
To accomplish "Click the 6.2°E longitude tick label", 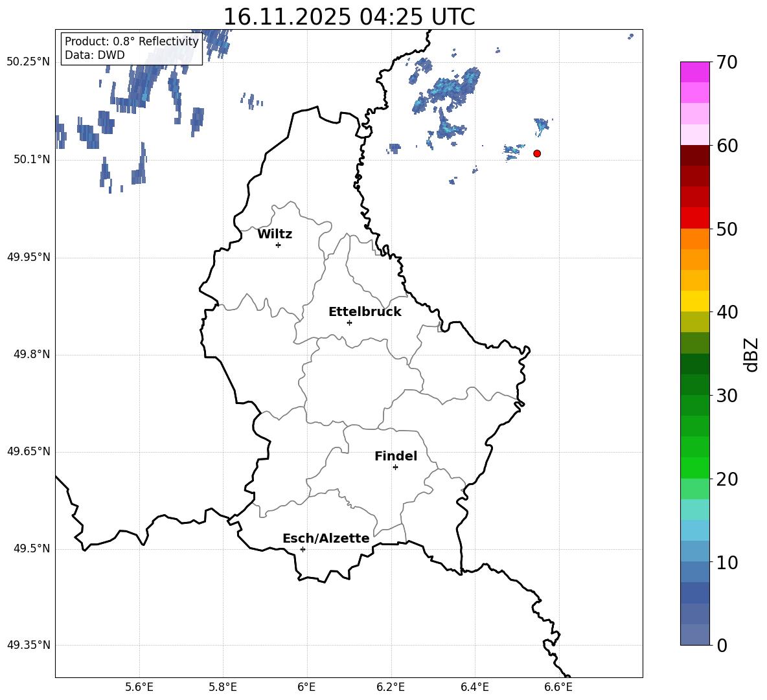I will [391, 687].
